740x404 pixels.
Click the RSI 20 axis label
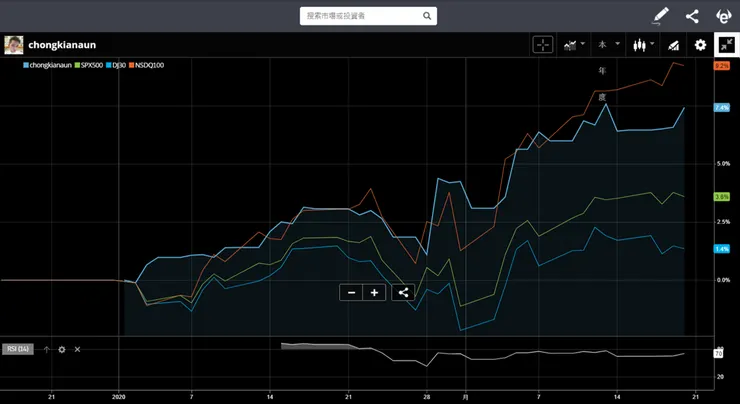[x=720, y=377]
